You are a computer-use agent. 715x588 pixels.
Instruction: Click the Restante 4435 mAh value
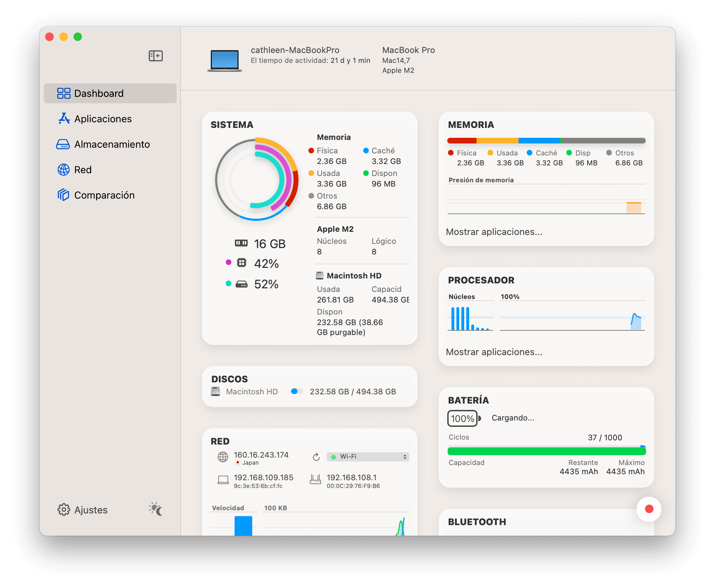point(579,471)
